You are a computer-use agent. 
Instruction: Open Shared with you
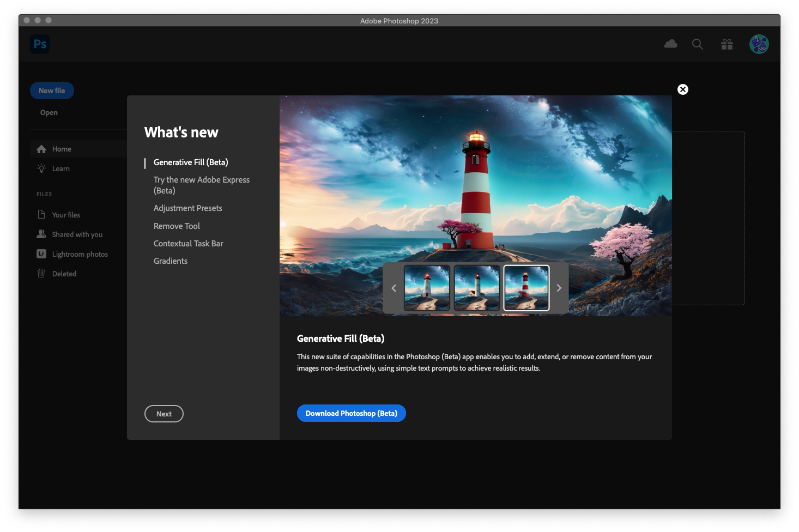[x=78, y=234]
